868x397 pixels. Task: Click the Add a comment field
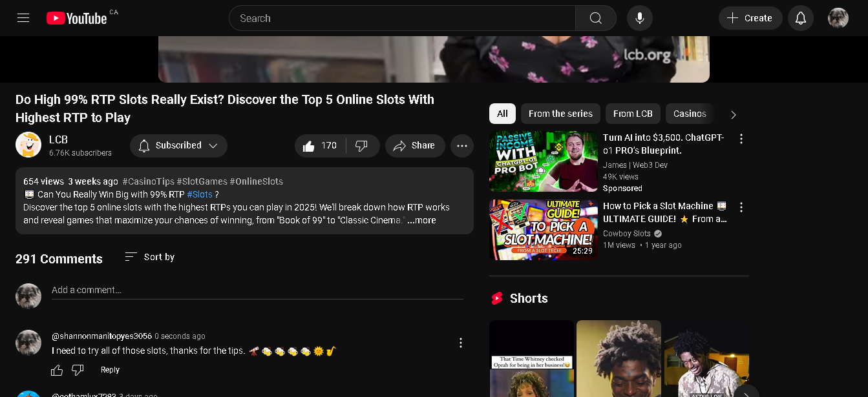coord(257,290)
